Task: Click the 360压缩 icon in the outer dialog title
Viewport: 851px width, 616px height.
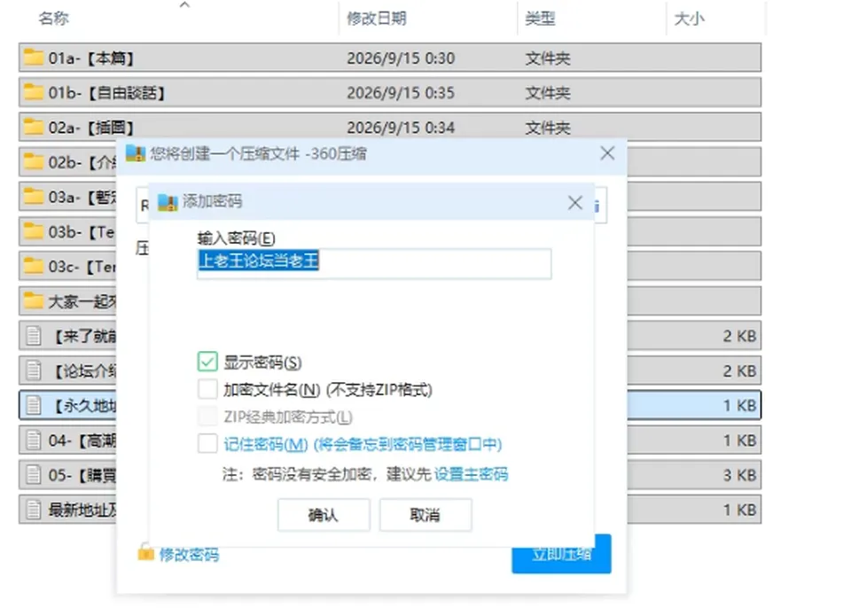Action: click(x=135, y=153)
